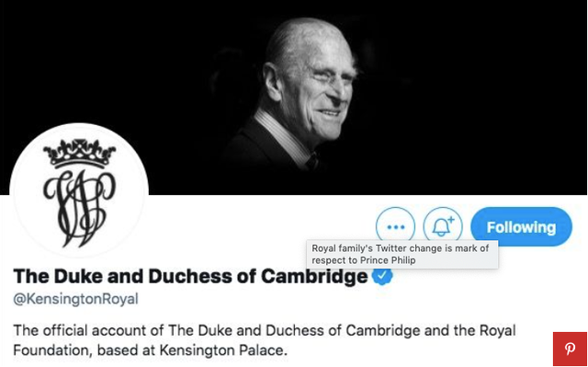Save image with the red Pinterest button

tap(570, 349)
